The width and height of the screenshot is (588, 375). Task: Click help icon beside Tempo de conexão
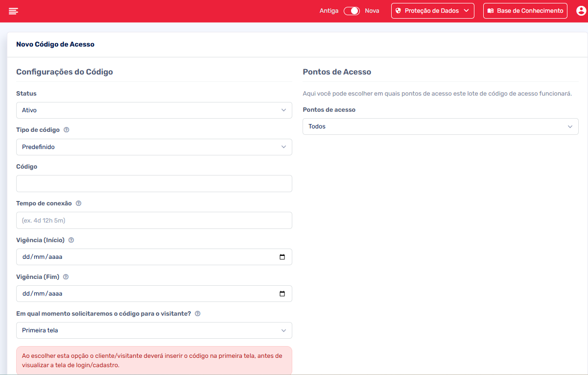pos(78,203)
